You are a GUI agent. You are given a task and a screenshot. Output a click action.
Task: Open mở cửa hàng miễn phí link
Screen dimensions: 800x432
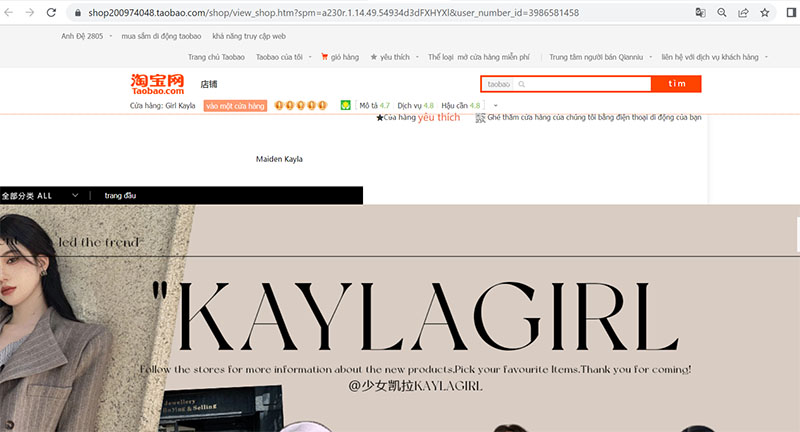[x=493, y=57]
